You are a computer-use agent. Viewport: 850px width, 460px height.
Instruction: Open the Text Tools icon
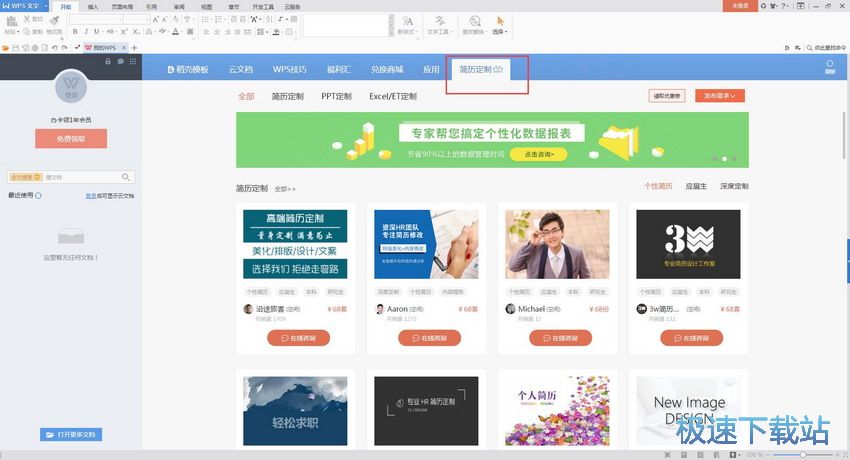[x=440, y=21]
